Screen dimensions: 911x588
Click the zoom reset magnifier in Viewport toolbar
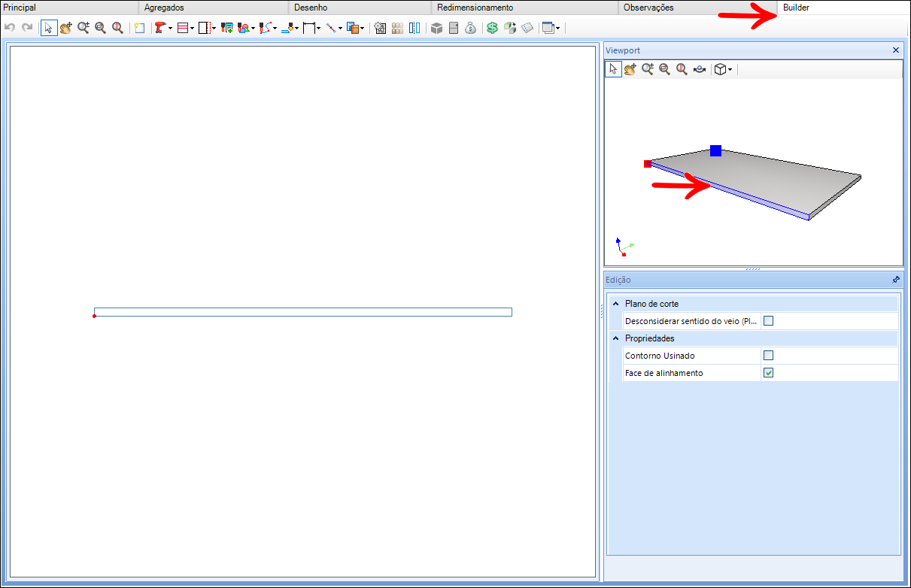pyautogui.click(x=682, y=69)
